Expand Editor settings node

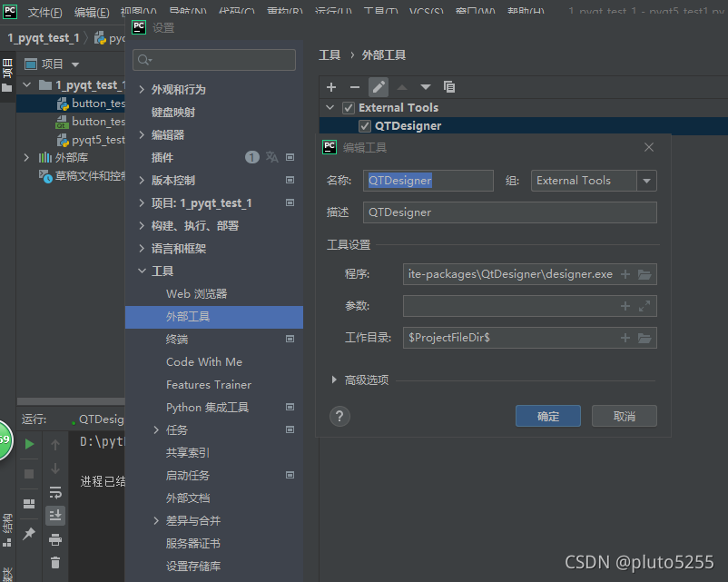click(x=142, y=134)
